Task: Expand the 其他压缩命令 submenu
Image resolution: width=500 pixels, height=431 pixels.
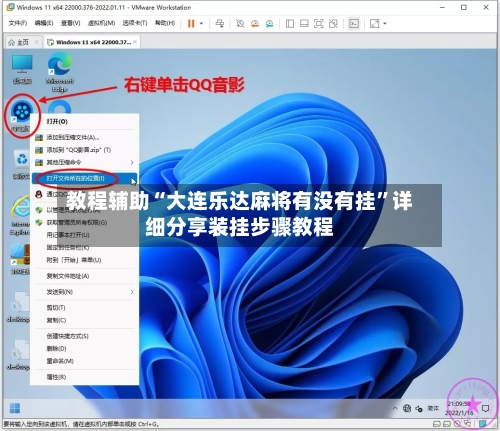Action: 84,162
